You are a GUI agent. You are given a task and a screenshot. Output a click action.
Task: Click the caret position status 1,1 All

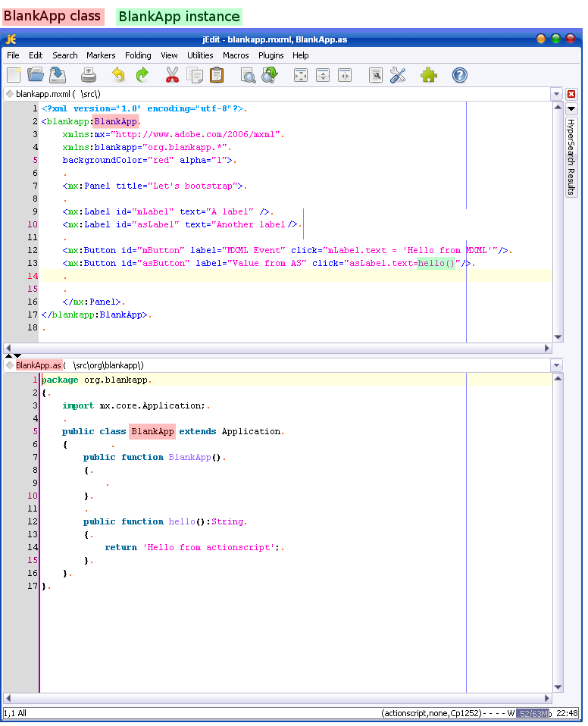click(15, 714)
